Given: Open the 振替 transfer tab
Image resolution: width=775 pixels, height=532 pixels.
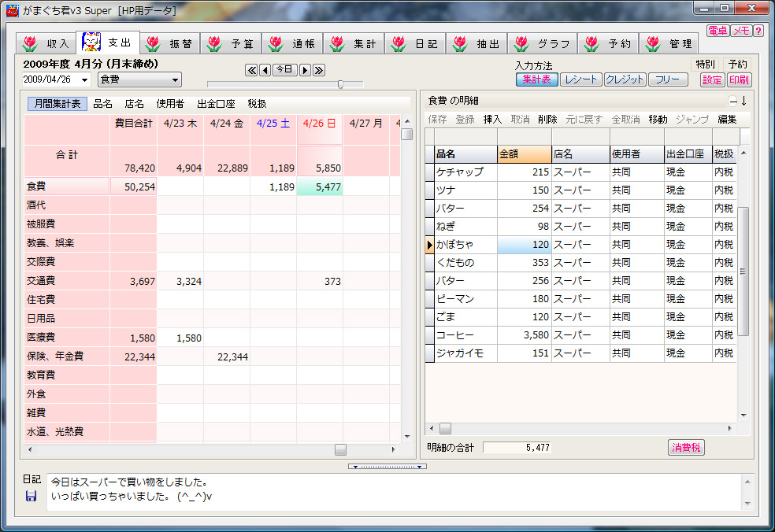Looking at the screenshot, I should click(170, 43).
